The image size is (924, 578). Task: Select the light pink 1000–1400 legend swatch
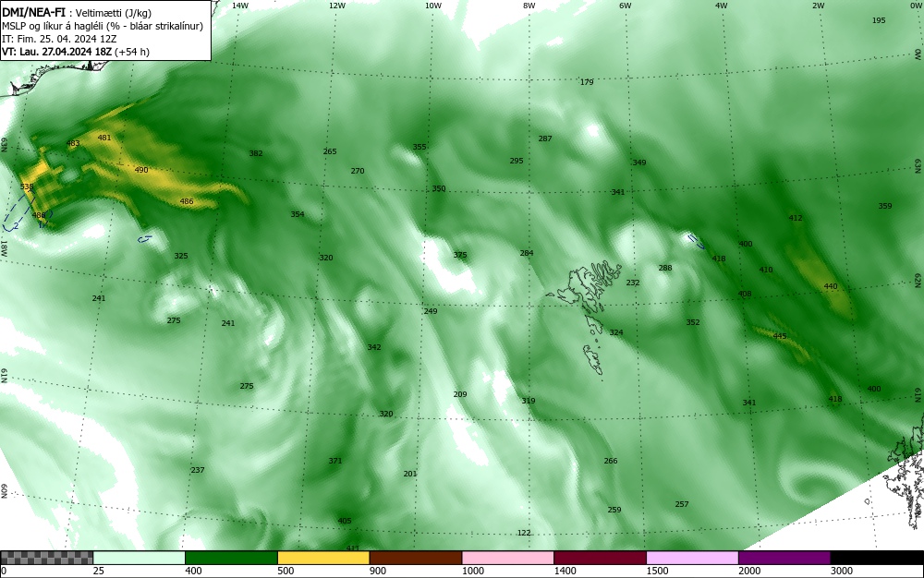click(508, 558)
